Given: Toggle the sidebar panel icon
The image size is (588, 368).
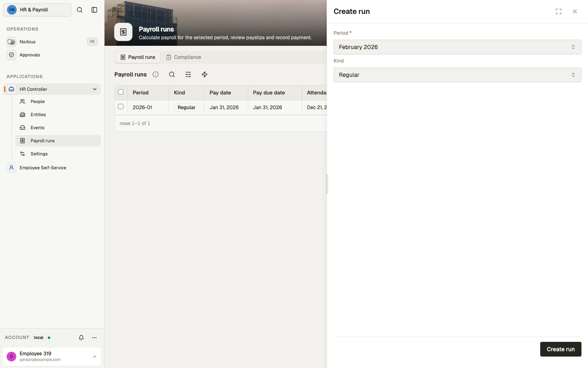Looking at the screenshot, I should click(94, 10).
